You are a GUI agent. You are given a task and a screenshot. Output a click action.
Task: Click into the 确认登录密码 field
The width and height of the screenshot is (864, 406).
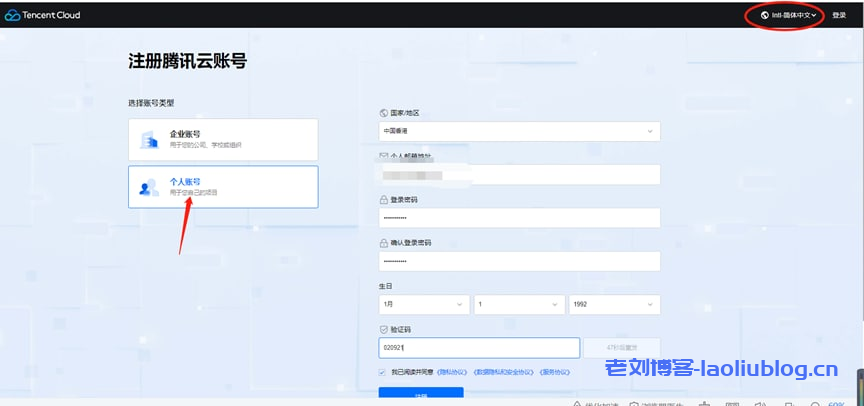coord(519,261)
